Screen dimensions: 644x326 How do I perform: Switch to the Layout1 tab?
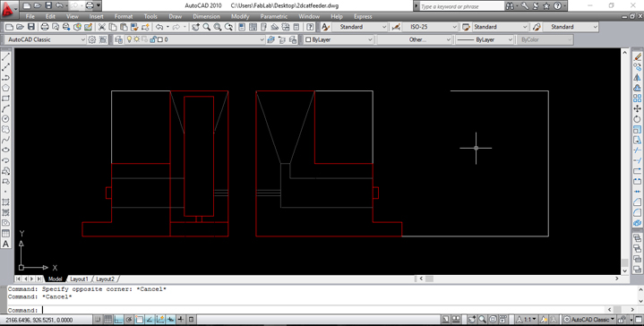point(79,279)
